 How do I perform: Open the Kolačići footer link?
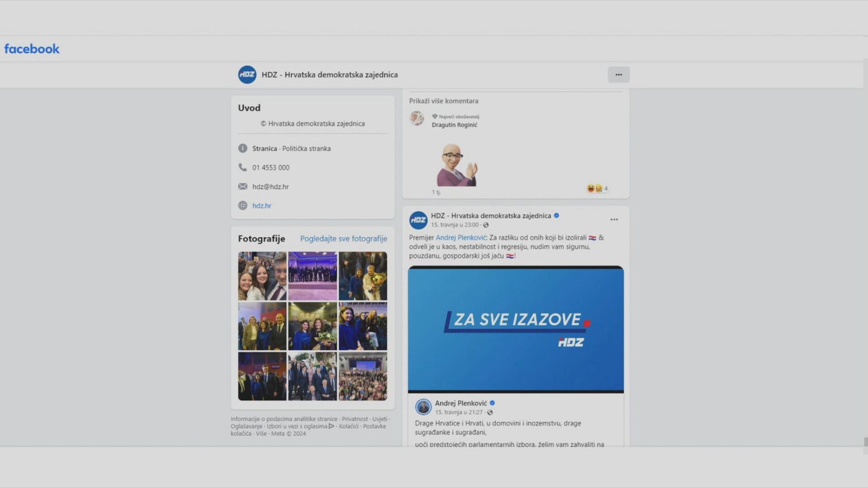click(x=348, y=426)
